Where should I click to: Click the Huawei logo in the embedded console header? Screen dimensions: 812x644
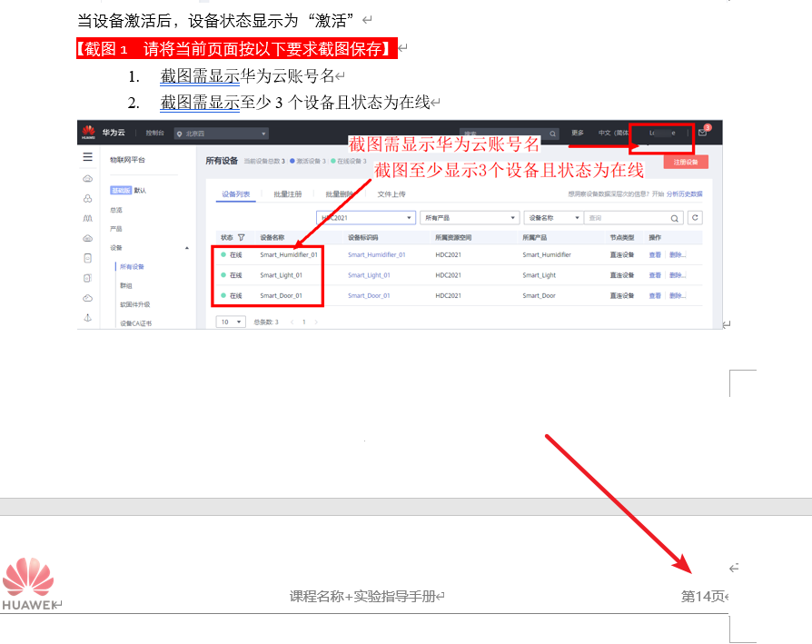click(88, 132)
